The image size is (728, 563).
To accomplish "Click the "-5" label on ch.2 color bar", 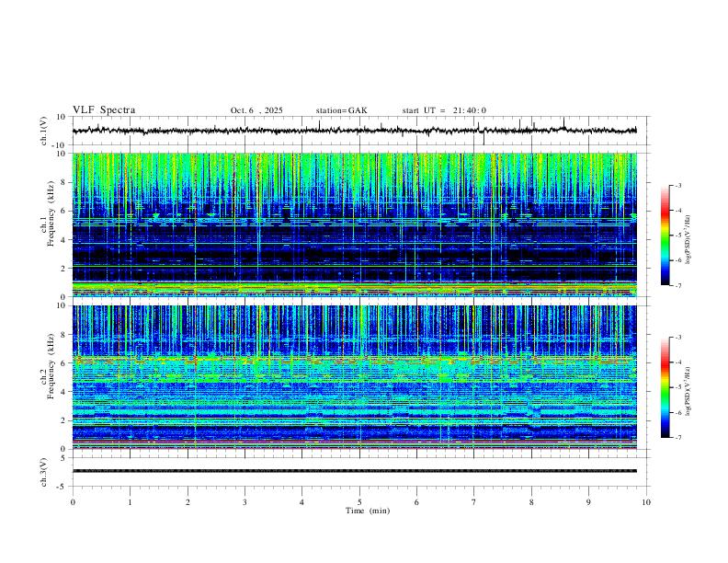I will tap(678, 387).
